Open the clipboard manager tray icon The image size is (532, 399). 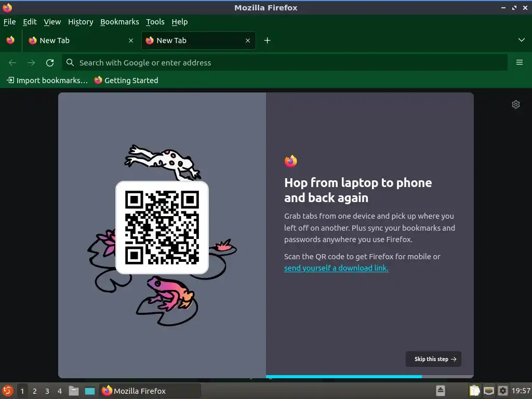pos(475,391)
